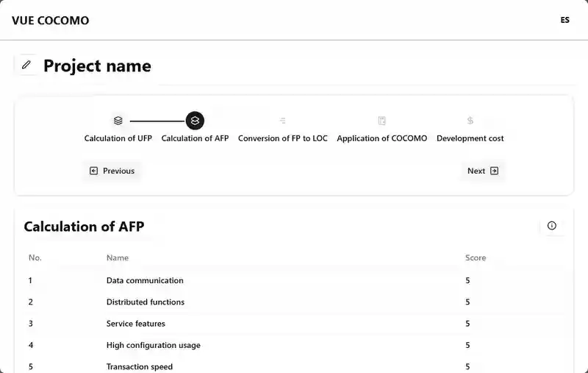Click the Score column header
Image resolution: width=588 pixels, height=373 pixels.
[476, 257]
